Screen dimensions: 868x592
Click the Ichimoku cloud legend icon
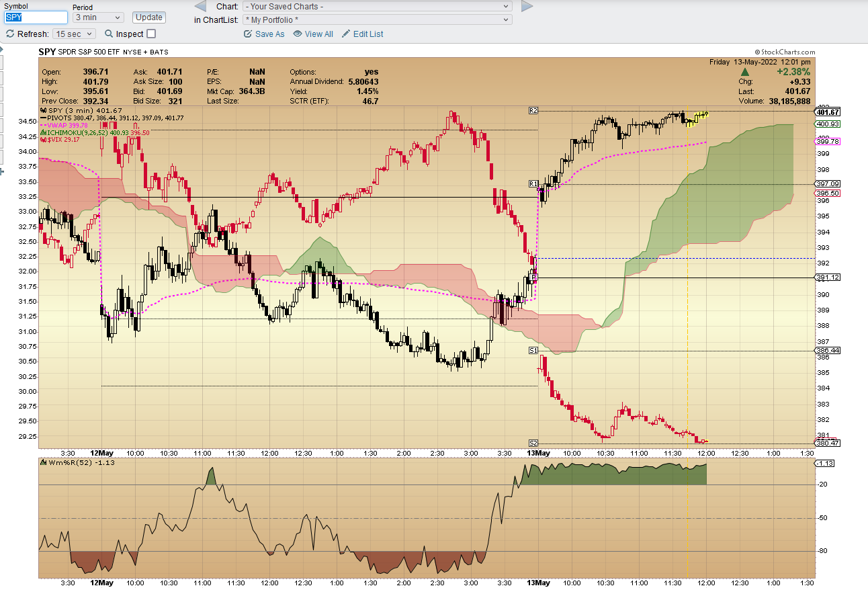point(44,133)
